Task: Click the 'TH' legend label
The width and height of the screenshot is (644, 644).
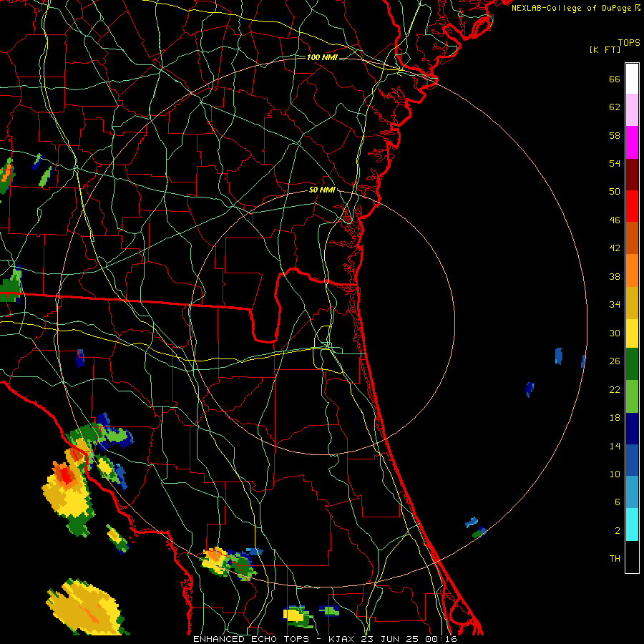Action: coord(615,559)
